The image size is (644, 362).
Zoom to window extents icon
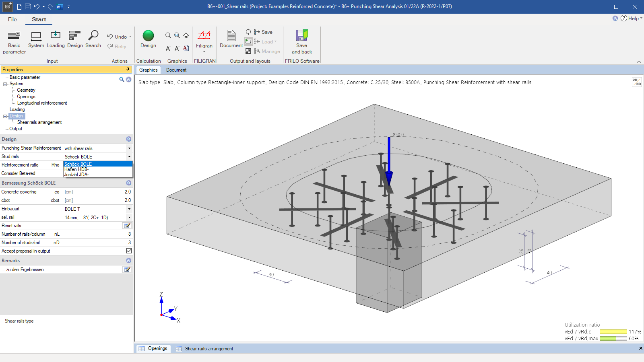(177, 35)
